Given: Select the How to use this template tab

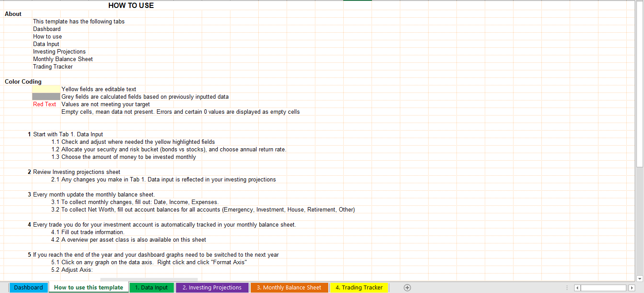Looking at the screenshot, I should 88,288.
